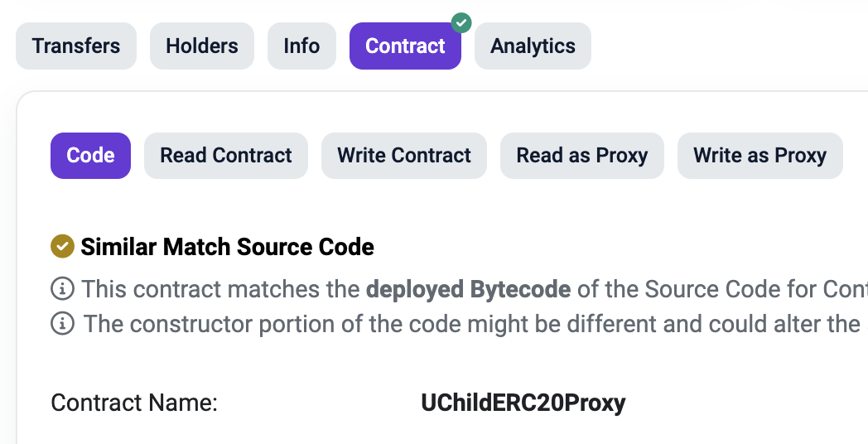Switch to Read as Proxy
The width and height of the screenshot is (868, 444).
[581, 156]
